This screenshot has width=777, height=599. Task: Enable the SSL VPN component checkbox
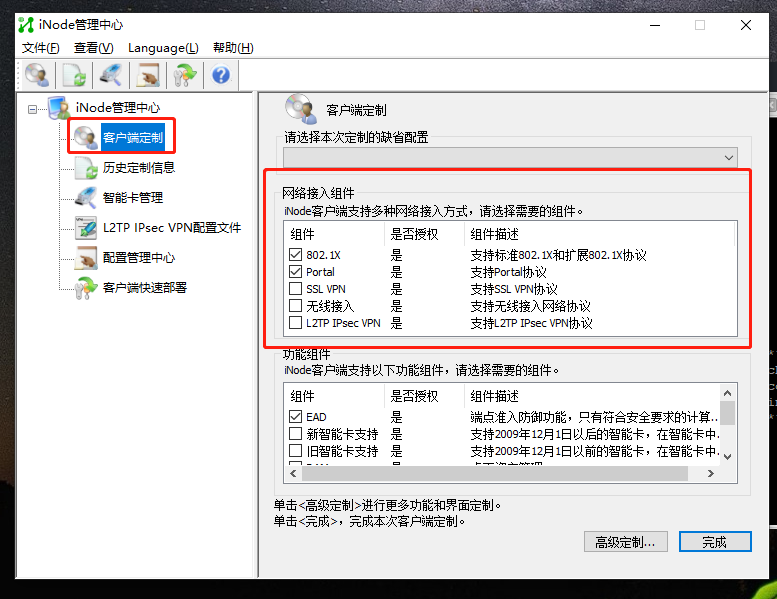(x=295, y=288)
